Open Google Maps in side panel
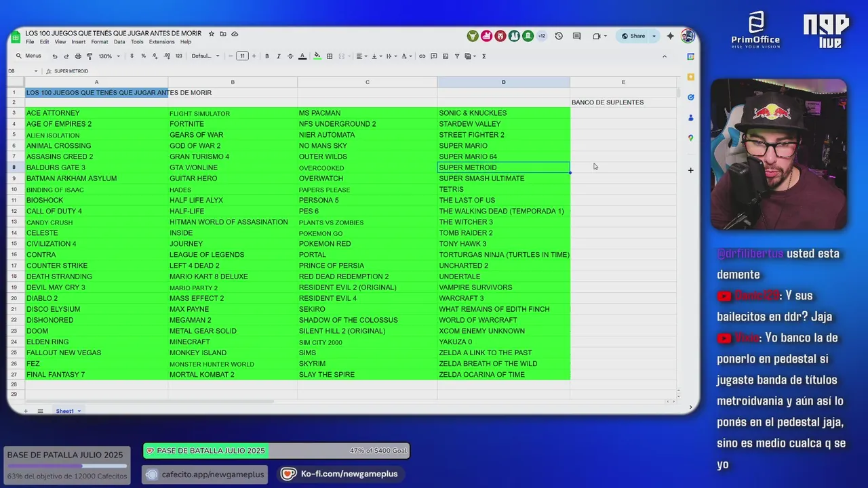868x488 pixels. click(691, 138)
